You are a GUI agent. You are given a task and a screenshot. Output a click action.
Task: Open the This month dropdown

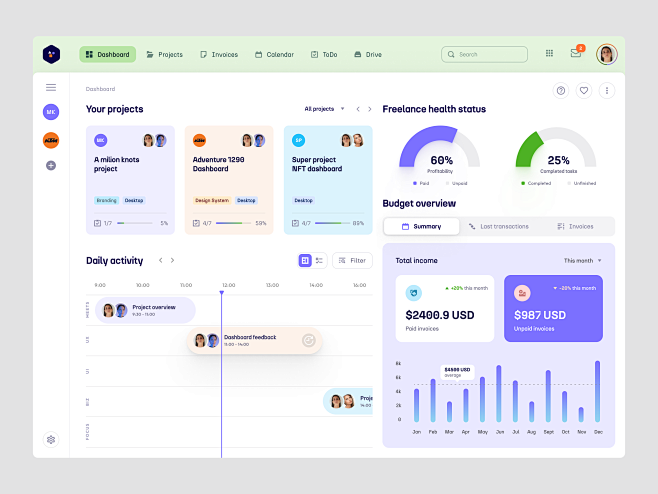click(582, 261)
